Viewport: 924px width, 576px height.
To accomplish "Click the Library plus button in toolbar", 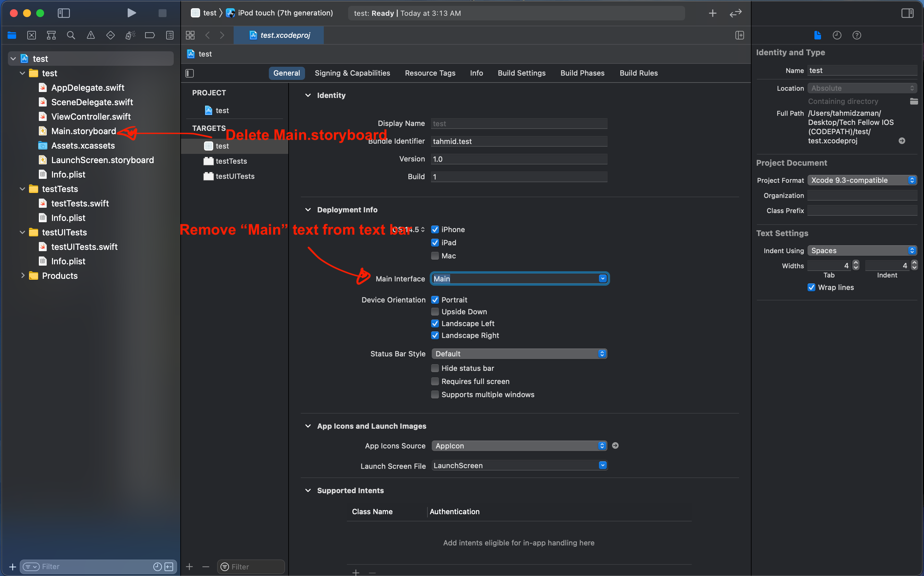I will 712,13.
